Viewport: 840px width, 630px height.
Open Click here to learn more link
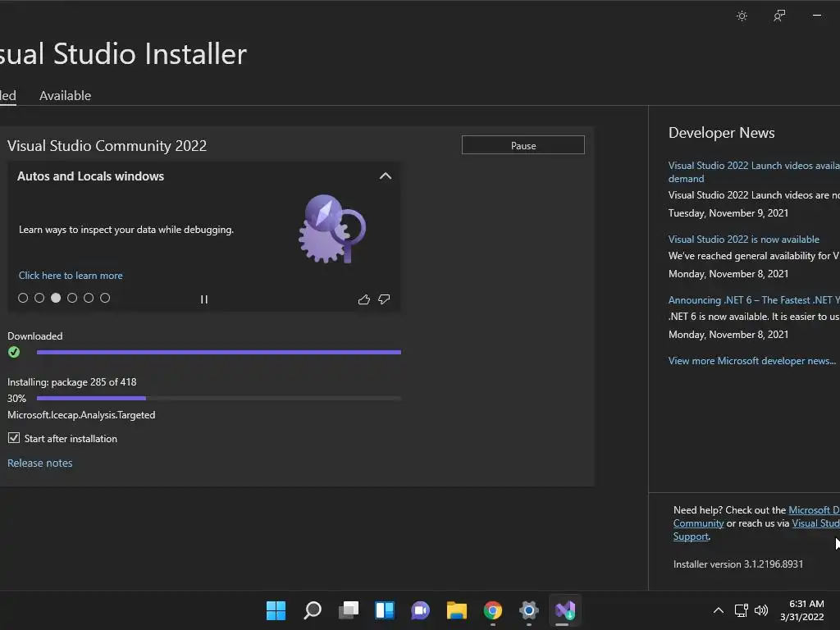point(71,276)
